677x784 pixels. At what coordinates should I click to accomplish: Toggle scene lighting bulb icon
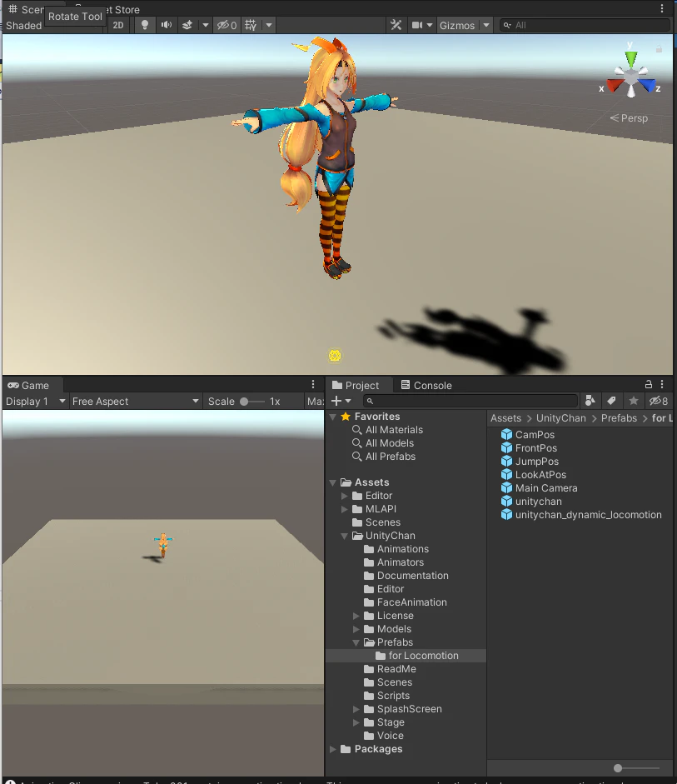[x=145, y=25]
